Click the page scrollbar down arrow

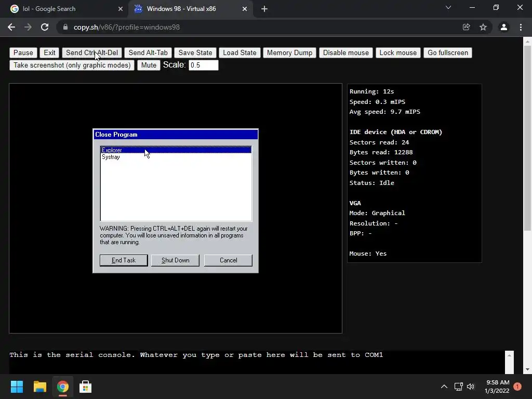527,369
